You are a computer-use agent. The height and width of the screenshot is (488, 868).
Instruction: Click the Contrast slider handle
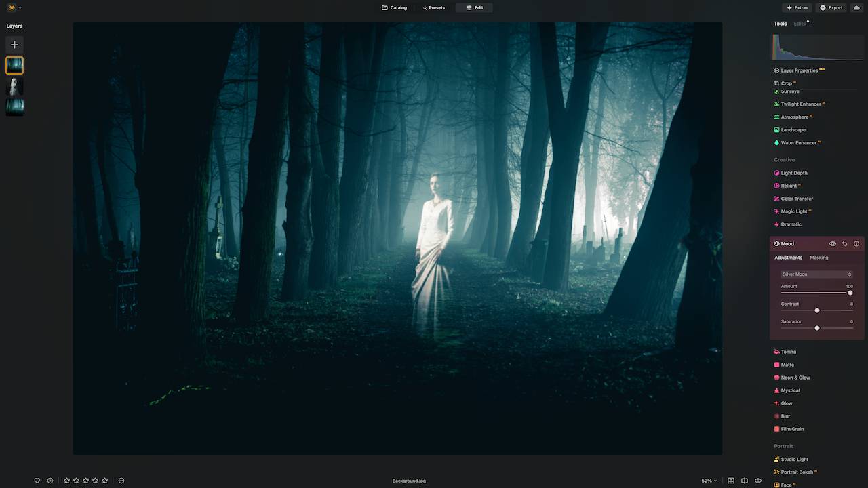(817, 310)
